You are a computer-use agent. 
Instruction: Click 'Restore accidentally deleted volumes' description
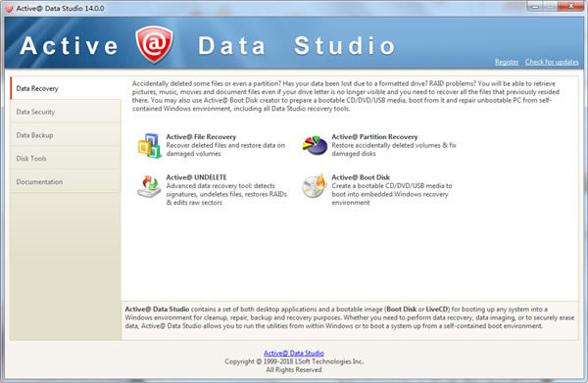click(x=394, y=149)
